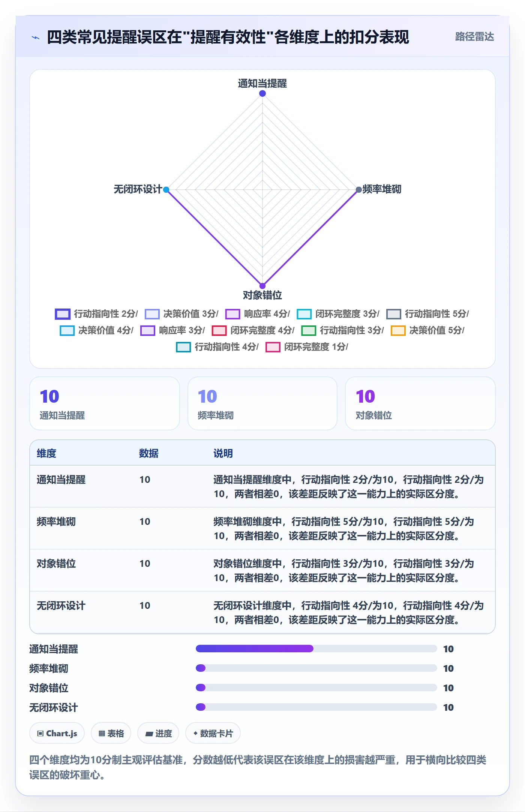
Task: Click the 数据 column header
Action: [x=149, y=453]
